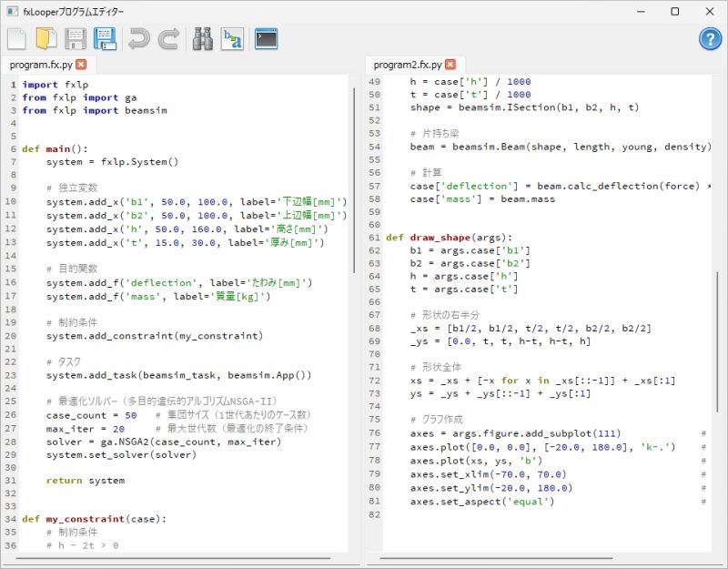Click the fxLooper application icon in title bar
Viewport: 728px width, 569px height.
13,11
